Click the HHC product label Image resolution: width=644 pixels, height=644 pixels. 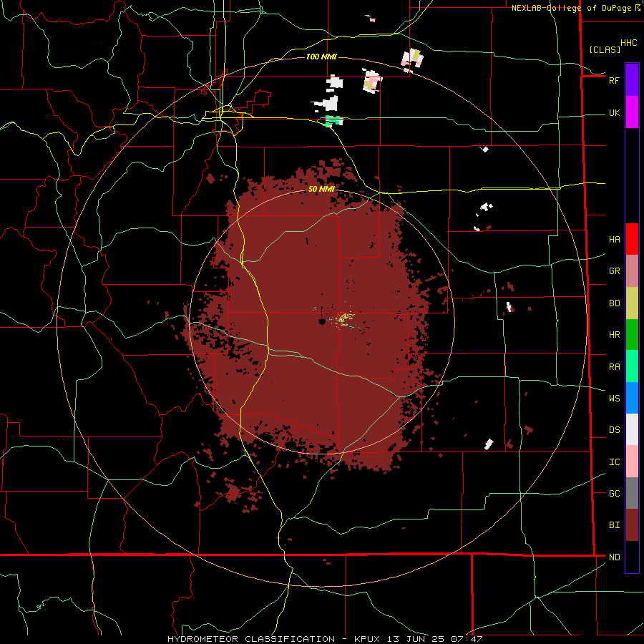628,43
